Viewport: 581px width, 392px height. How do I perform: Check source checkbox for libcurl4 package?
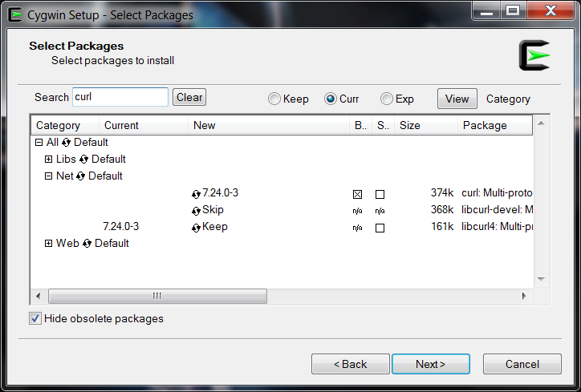(380, 228)
